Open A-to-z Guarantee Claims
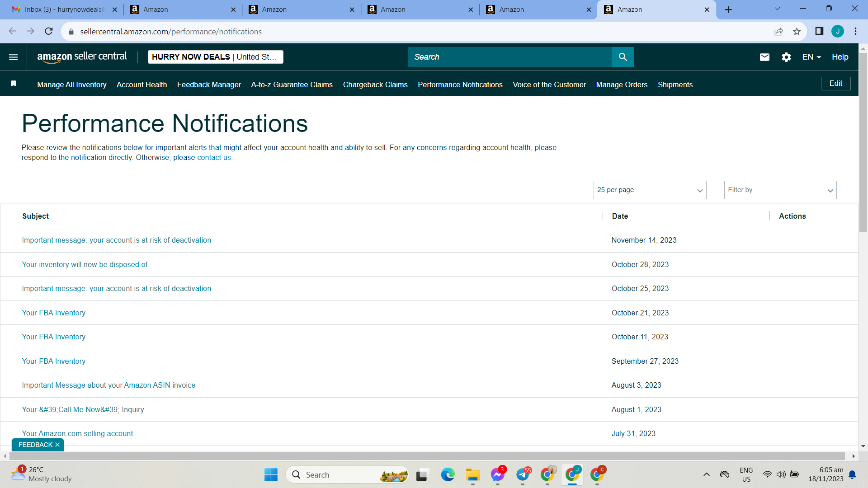 pyautogui.click(x=292, y=84)
